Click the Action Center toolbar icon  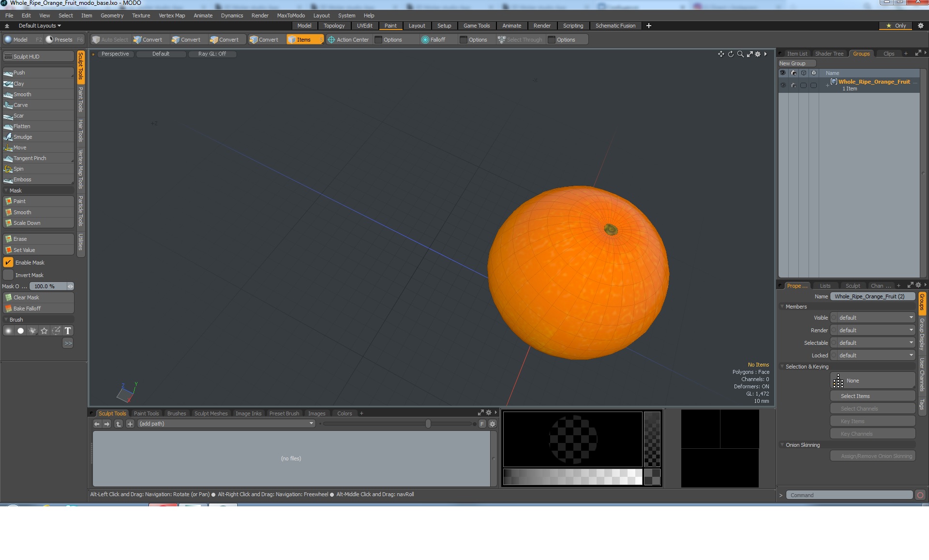point(331,40)
